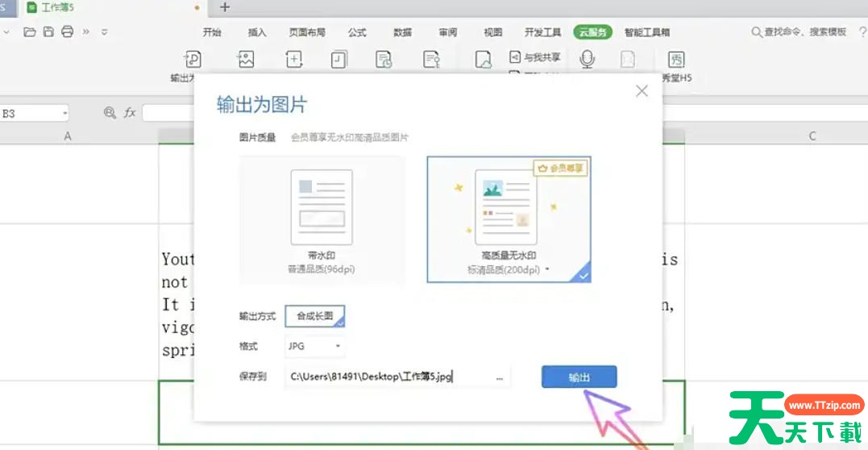
Task: Click the 保存到 label
Action: (x=253, y=377)
